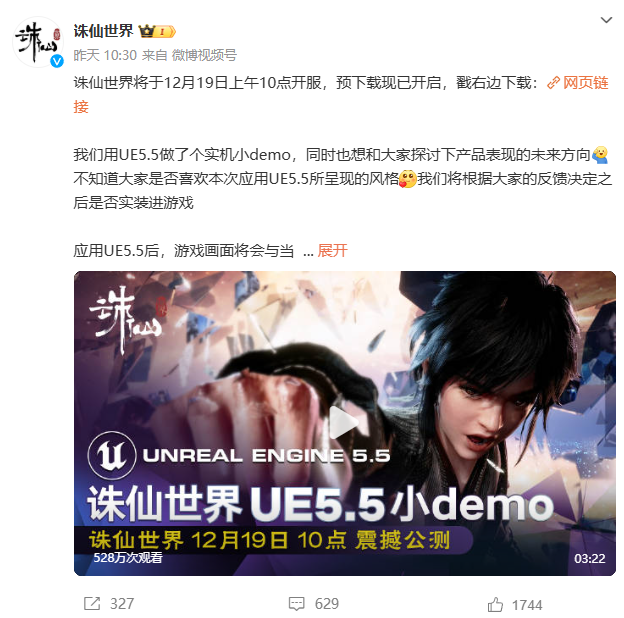The height and width of the screenshot is (618, 624).
Task: Click the Unreal Engine logo in video
Action: pos(112,455)
